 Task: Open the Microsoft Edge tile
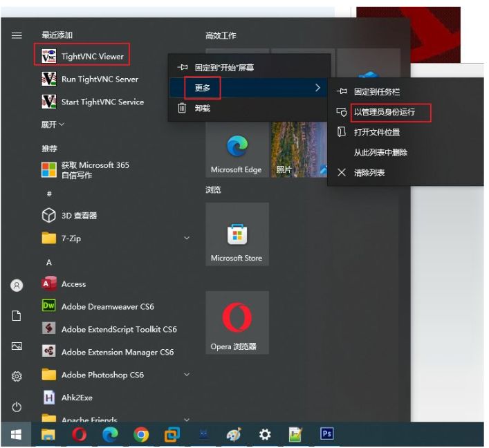pos(237,149)
